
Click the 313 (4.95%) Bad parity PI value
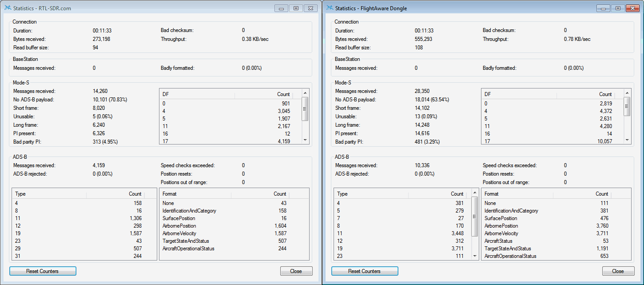(x=105, y=142)
